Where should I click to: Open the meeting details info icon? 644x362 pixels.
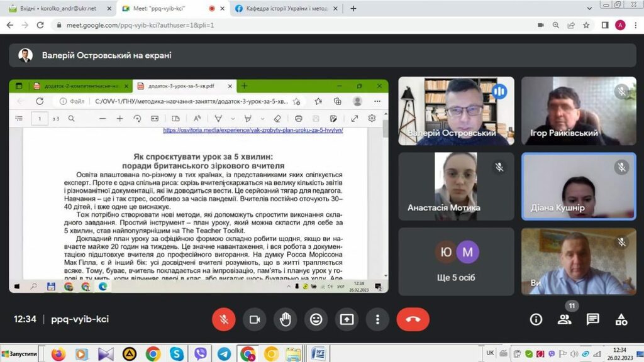point(536,319)
